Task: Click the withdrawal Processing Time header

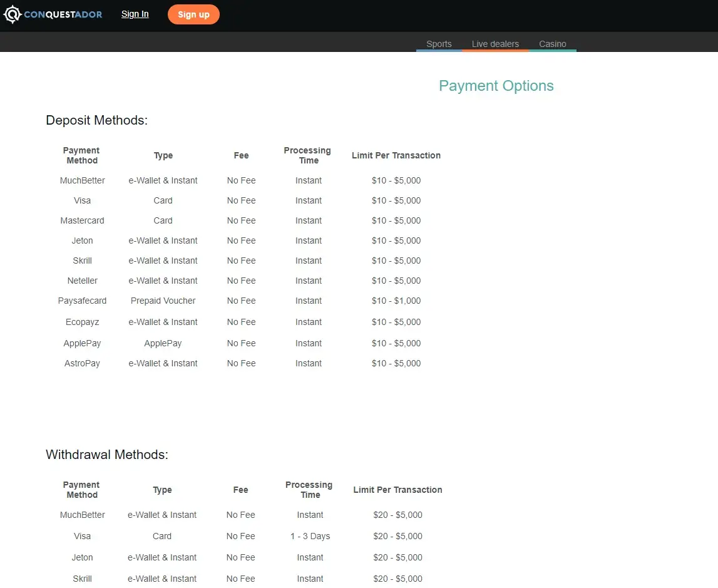Action: tap(309, 490)
